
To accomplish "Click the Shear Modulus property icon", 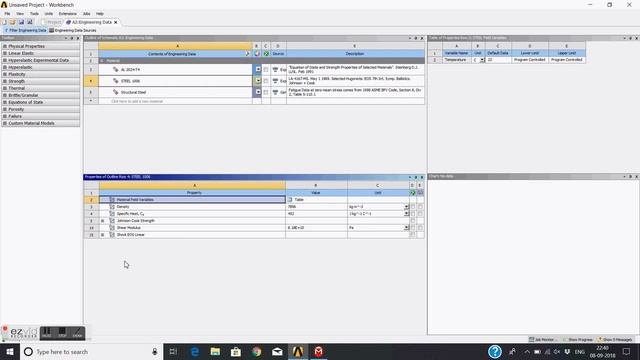I will click(112, 228).
